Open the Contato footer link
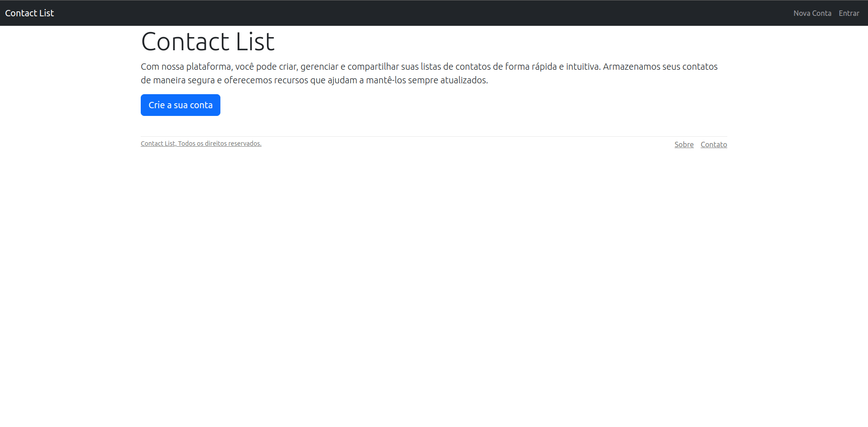 pos(714,144)
